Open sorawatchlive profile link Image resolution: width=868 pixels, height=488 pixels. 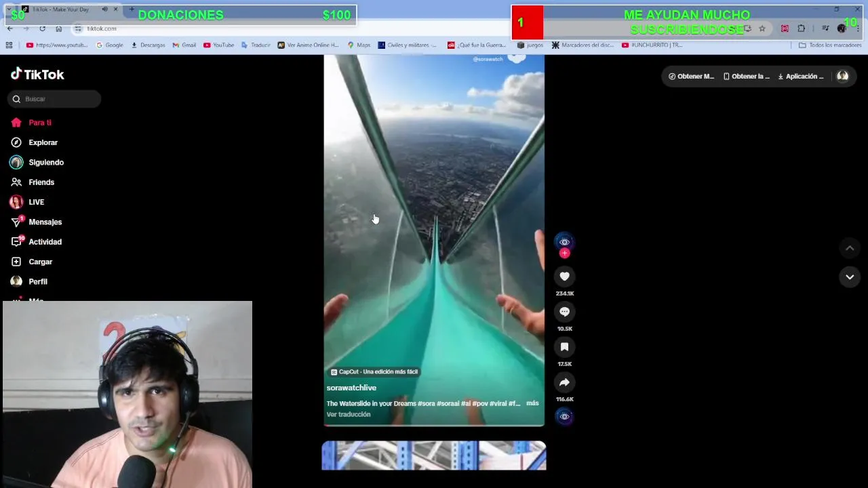click(351, 388)
